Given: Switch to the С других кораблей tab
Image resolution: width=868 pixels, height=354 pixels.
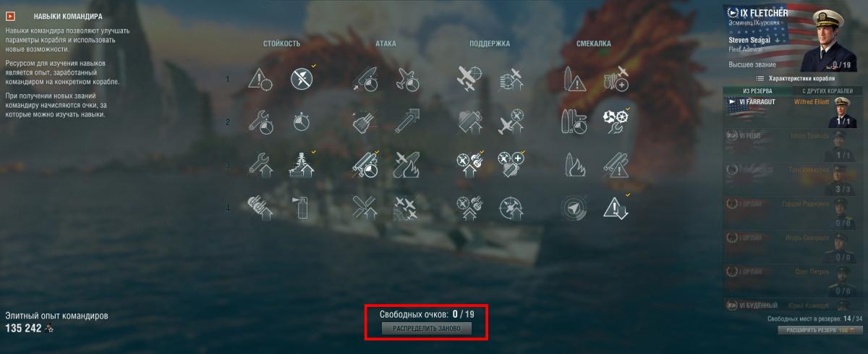Looking at the screenshot, I should click(828, 91).
